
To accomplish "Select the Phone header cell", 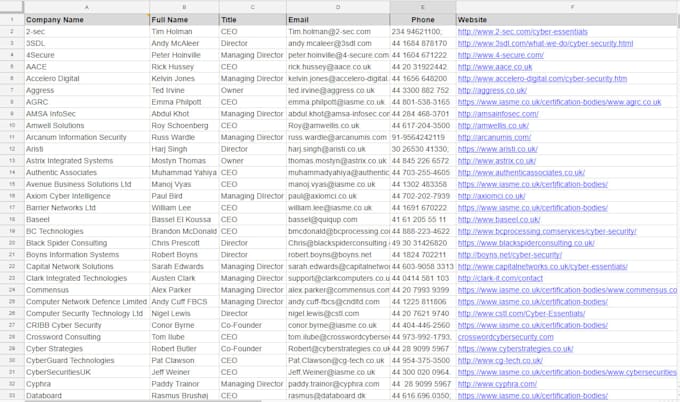I will click(423, 20).
